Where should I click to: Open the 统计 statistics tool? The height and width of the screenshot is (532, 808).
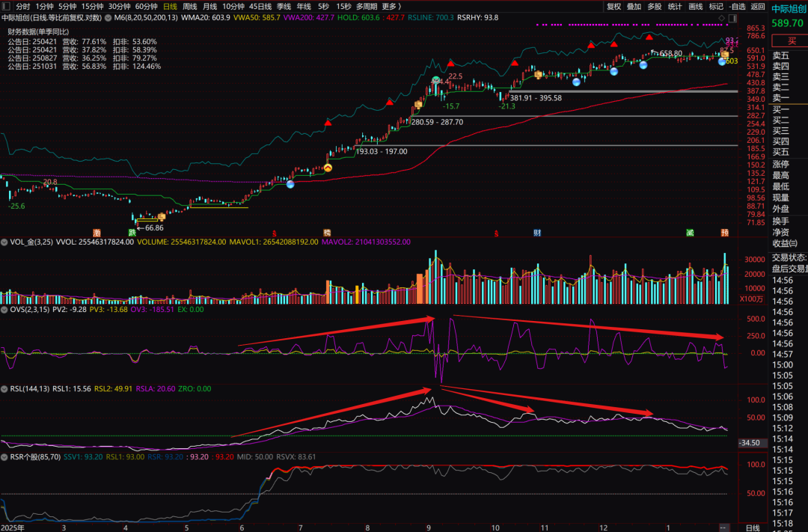(675, 7)
